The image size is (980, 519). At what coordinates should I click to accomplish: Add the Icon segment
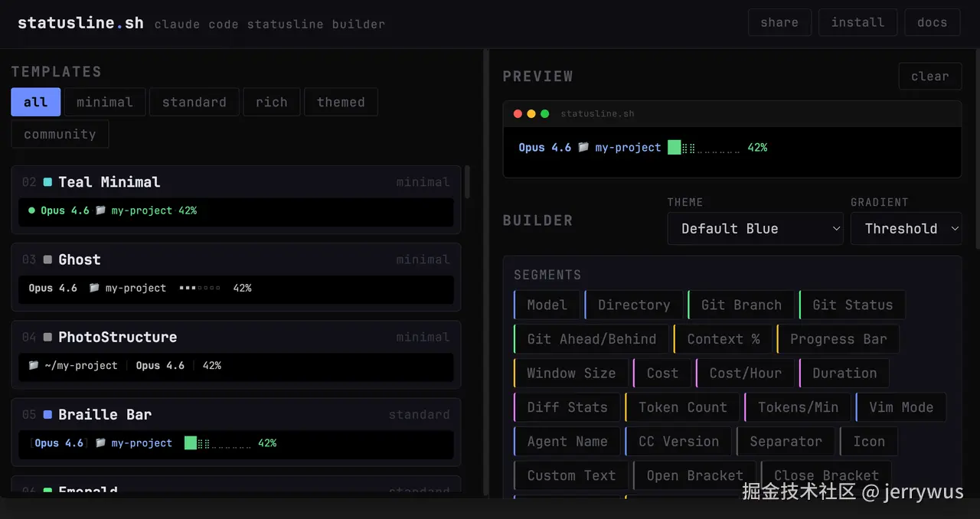point(869,442)
